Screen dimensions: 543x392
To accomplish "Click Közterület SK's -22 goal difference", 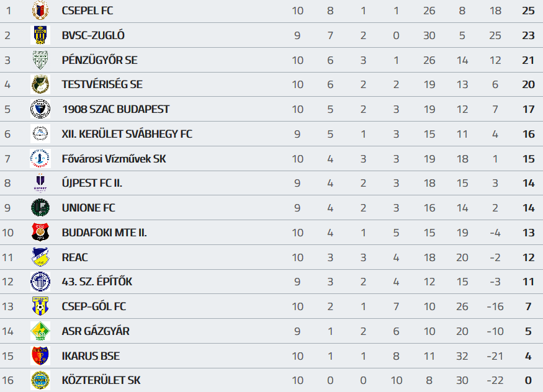I will click(495, 380).
